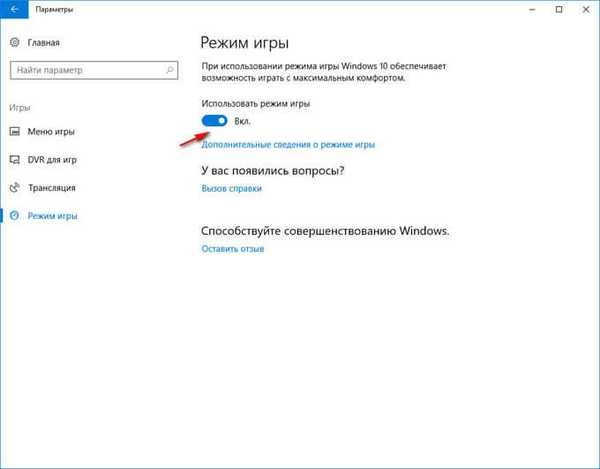Maximize the Параметры window
Screen dimensions: 600x469
[559, 9]
